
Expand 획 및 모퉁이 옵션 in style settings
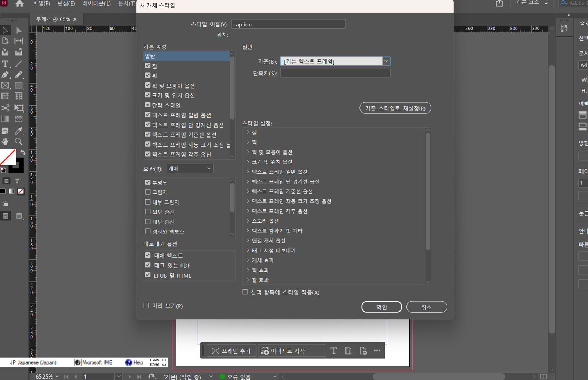pos(248,152)
